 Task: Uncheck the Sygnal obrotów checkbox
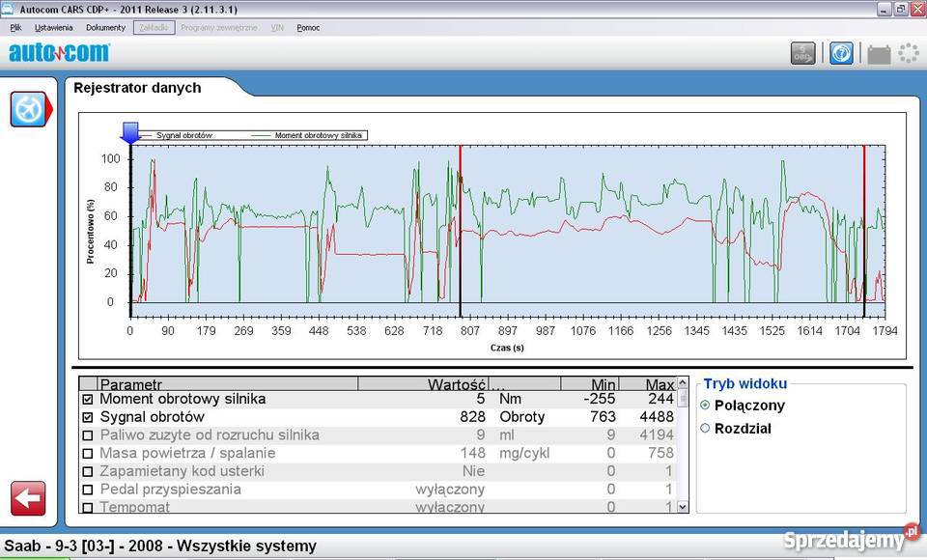coord(89,417)
